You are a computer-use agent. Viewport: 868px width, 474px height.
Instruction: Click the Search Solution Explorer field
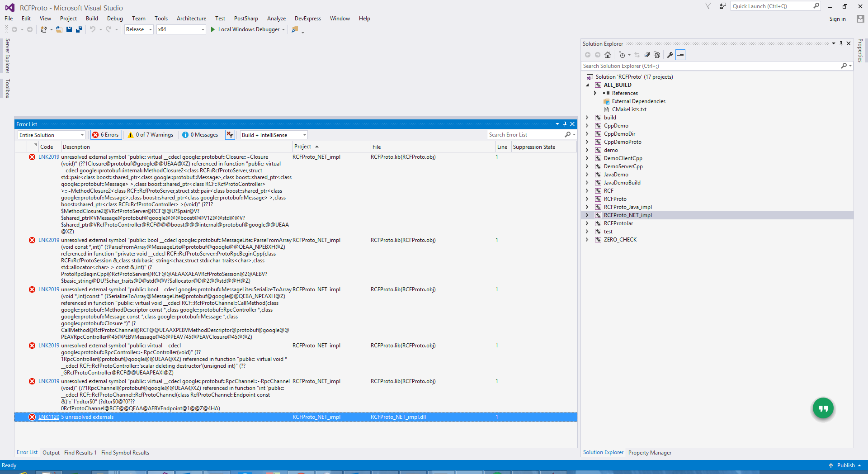711,66
